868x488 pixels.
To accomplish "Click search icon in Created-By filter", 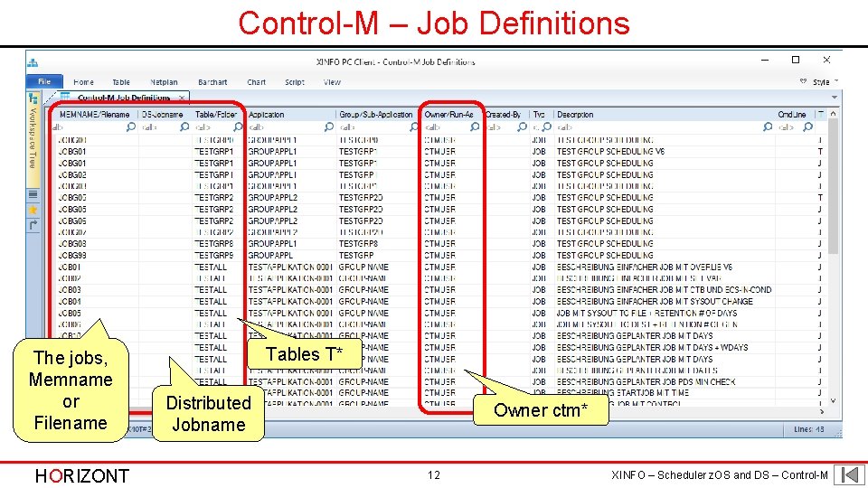I will [522, 127].
